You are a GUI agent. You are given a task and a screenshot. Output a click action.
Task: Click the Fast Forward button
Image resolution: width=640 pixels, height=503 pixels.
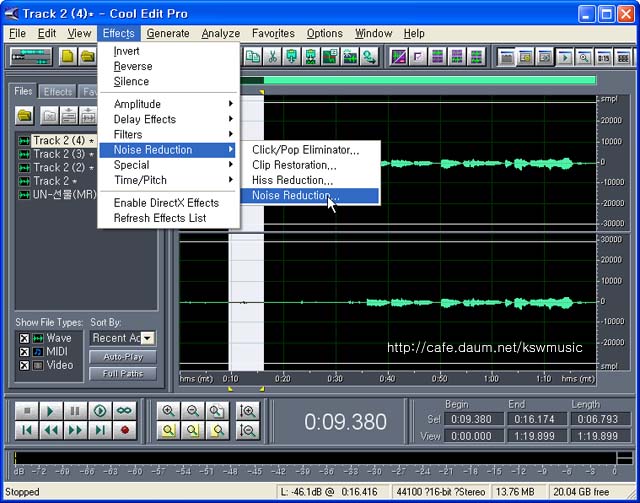tap(76, 430)
